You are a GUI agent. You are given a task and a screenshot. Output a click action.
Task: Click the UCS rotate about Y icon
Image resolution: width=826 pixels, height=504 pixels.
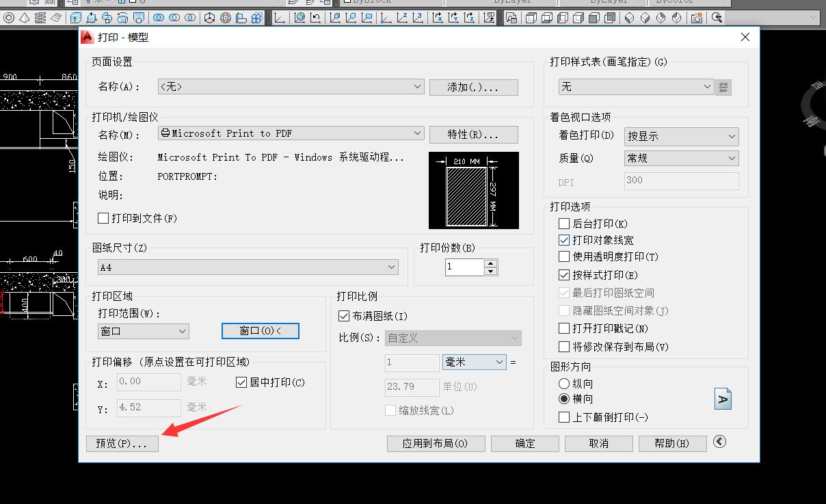point(453,18)
